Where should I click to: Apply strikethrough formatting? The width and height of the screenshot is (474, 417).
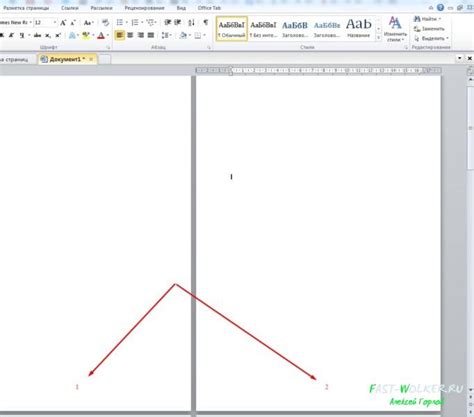[37, 35]
